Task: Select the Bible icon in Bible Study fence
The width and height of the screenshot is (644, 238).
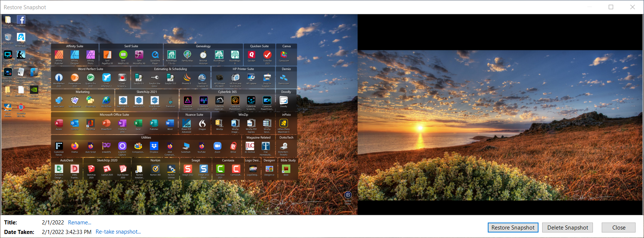Action: click(x=286, y=170)
